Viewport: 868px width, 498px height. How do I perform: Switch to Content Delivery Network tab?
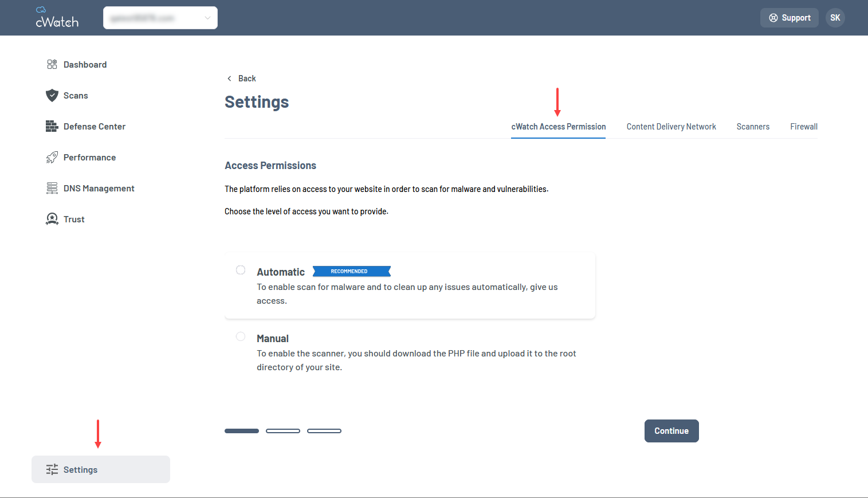[x=671, y=127]
